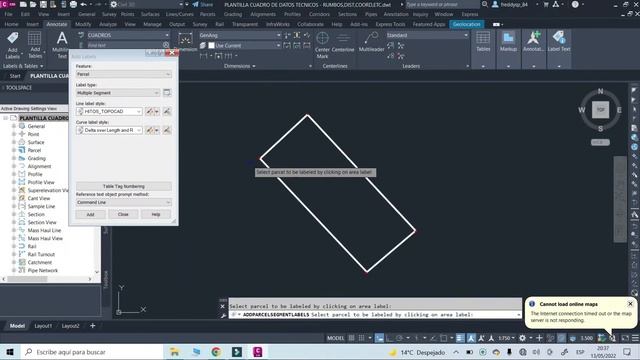
Task: Toggle clean screen button in status bar
Action: (625, 338)
